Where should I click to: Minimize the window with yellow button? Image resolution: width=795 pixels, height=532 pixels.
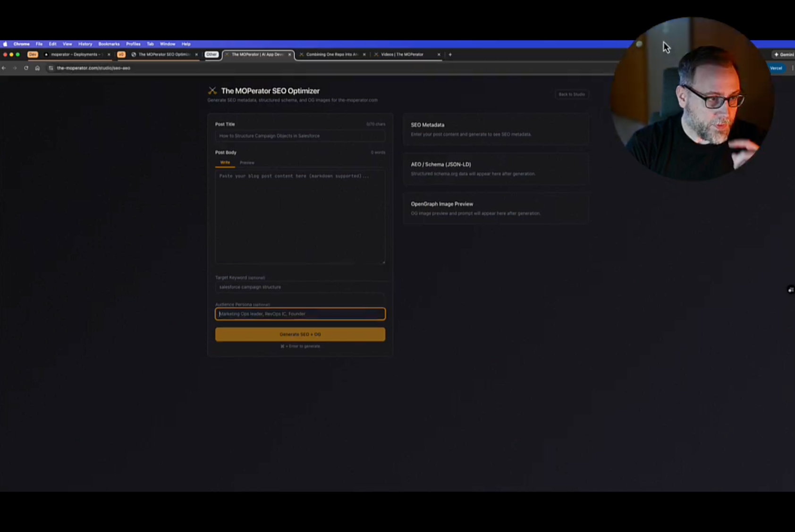point(11,54)
